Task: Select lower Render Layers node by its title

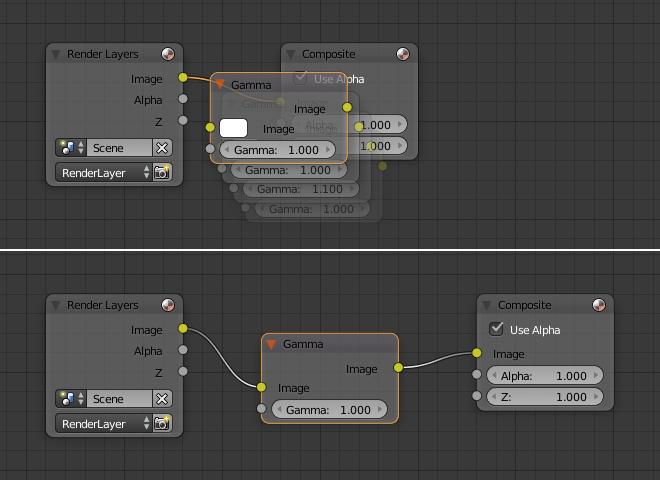Action: (x=103, y=305)
